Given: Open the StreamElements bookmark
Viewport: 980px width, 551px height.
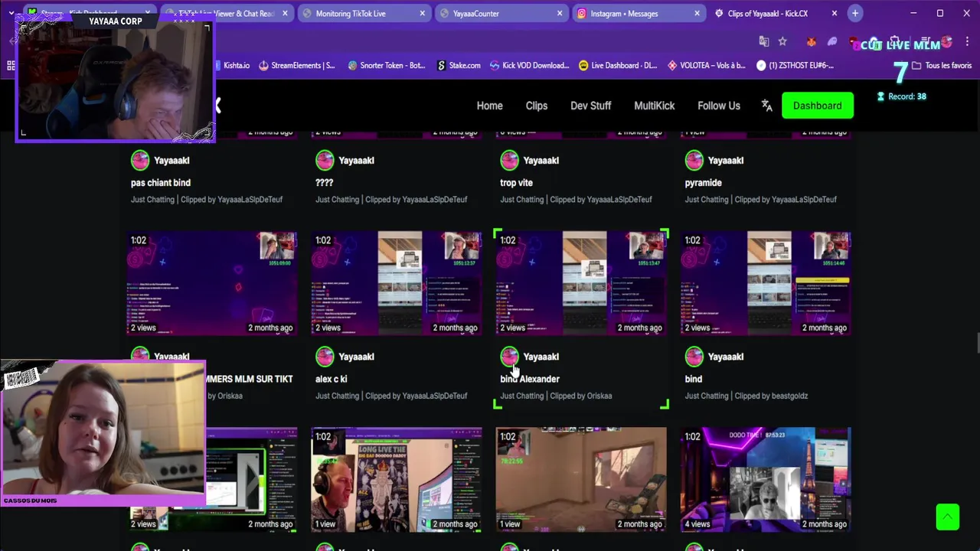Looking at the screenshot, I should pyautogui.click(x=297, y=66).
